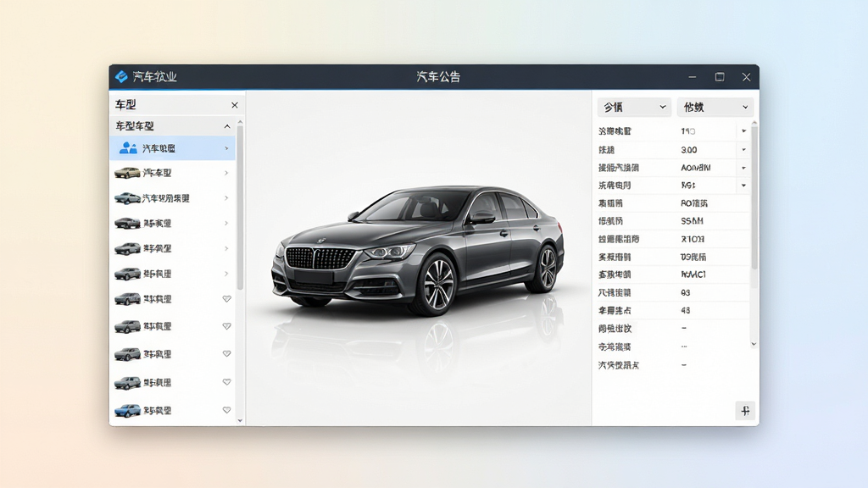Image resolution: width=868 pixels, height=488 pixels.
Task: Toggle the topmost heart icon in car list
Action: tap(227, 299)
